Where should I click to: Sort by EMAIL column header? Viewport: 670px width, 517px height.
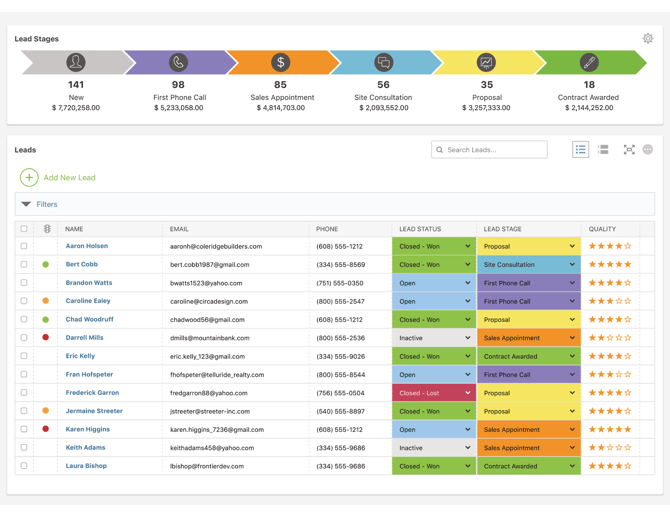(x=179, y=229)
